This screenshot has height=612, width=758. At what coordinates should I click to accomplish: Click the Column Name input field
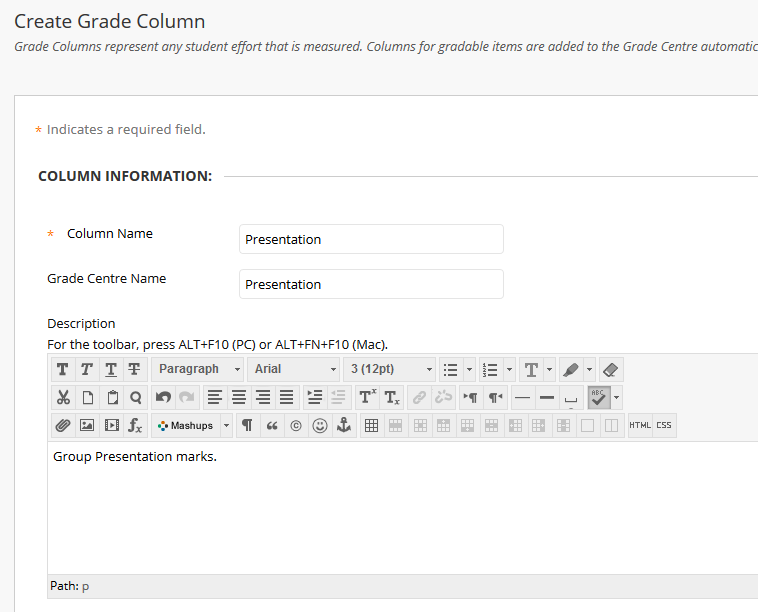(x=371, y=239)
